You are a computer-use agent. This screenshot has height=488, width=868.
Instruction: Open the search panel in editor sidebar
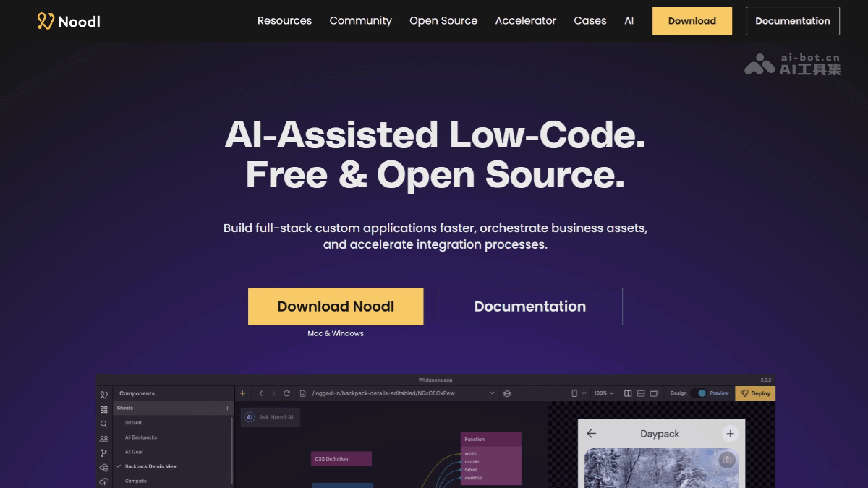point(104,424)
